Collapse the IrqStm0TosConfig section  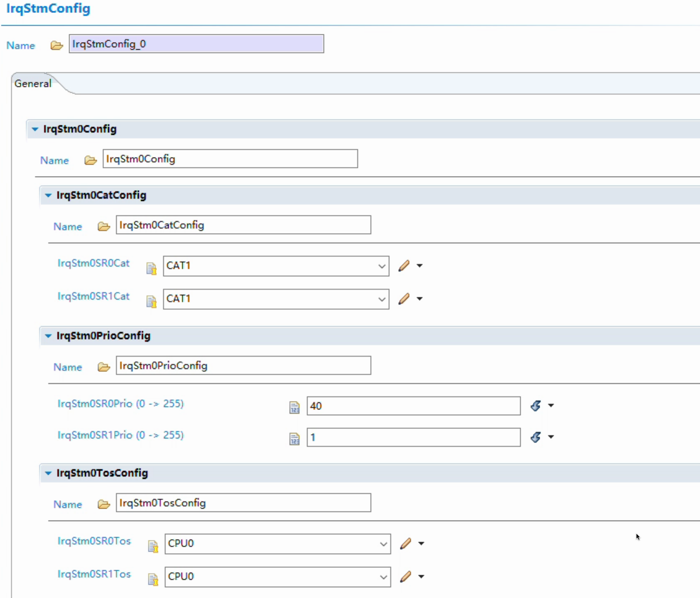pos(48,473)
